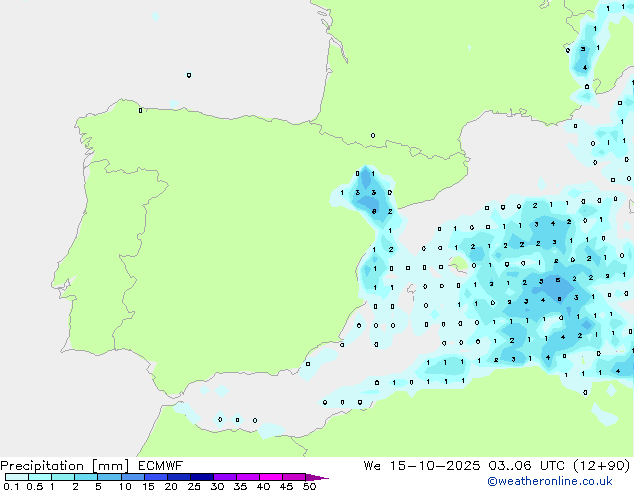
Task: Open the weatheronline.co.uk copyright link
Action: point(549,481)
